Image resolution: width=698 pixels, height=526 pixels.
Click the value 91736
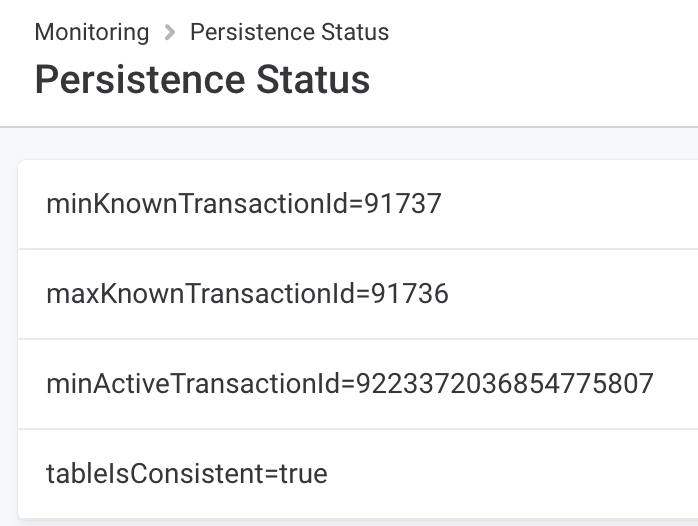[x=410, y=294]
